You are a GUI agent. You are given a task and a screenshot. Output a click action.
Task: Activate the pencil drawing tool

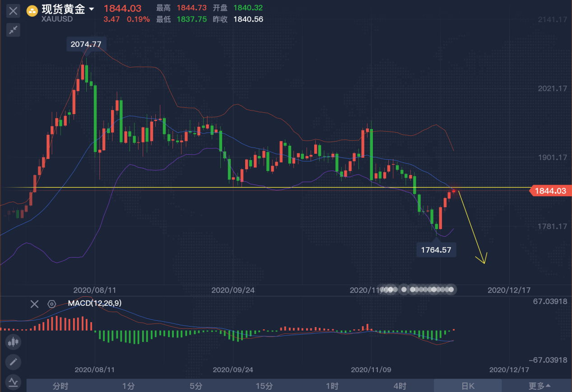[x=13, y=362]
